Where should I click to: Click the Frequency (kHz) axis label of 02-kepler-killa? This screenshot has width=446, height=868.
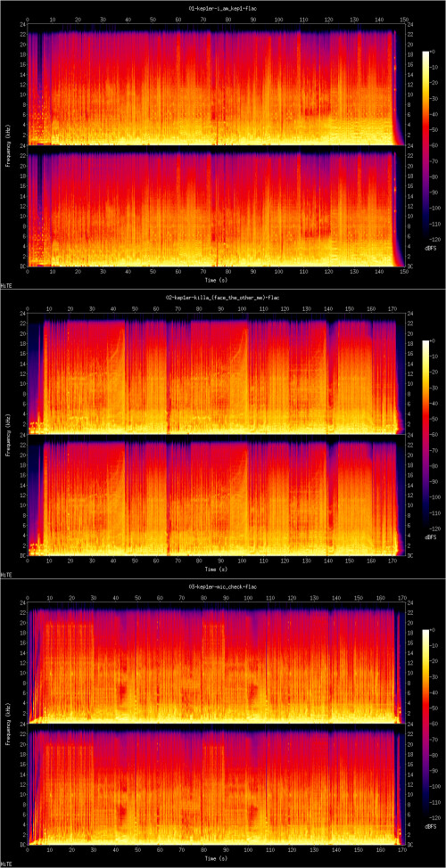8,435
